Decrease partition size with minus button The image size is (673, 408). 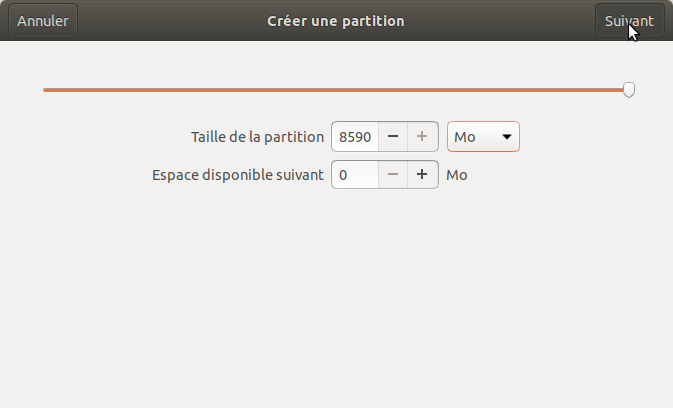tap(393, 137)
